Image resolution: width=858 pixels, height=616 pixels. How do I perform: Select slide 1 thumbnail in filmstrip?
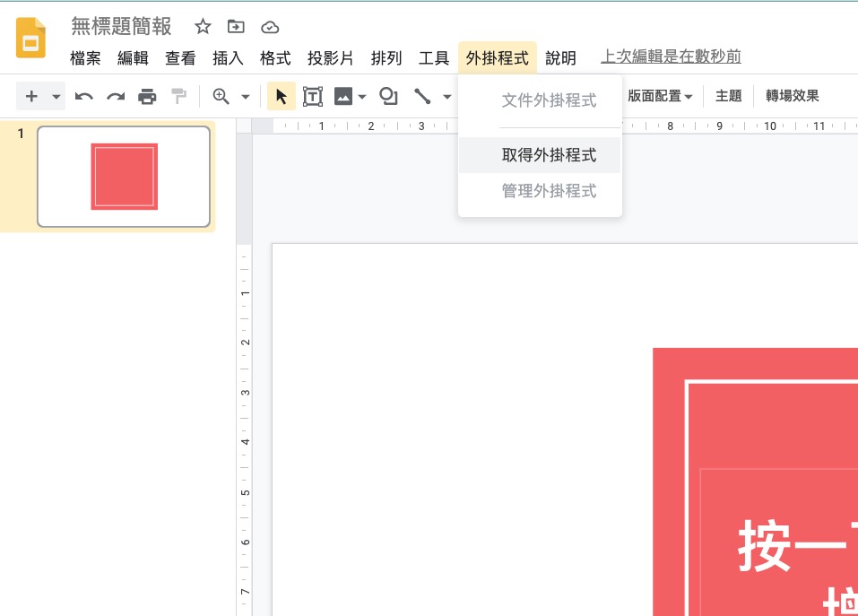click(124, 176)
